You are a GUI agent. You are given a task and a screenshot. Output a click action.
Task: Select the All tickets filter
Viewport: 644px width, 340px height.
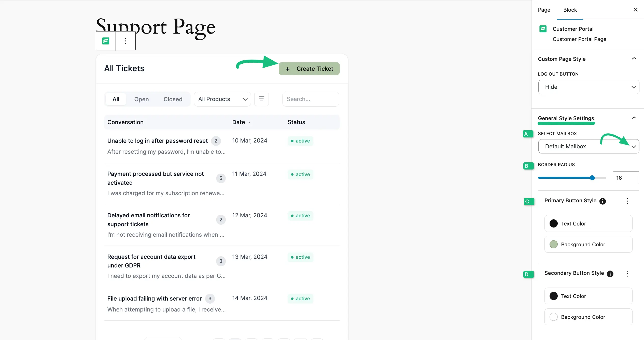click(x=116, y=99)
